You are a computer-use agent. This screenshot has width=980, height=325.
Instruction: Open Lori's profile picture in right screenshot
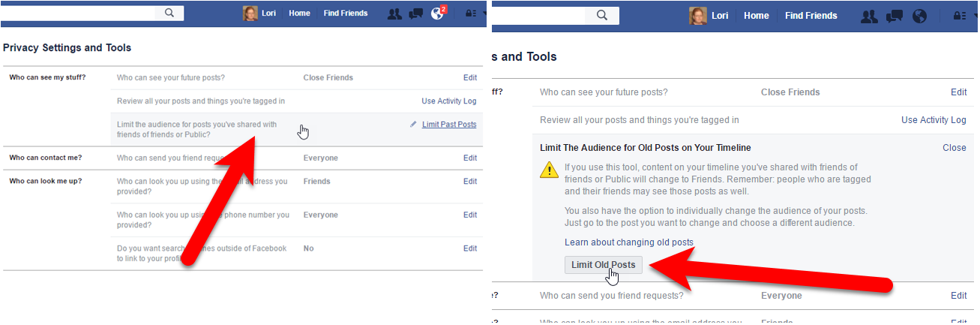pyautogui.click(x=698, y=16)
